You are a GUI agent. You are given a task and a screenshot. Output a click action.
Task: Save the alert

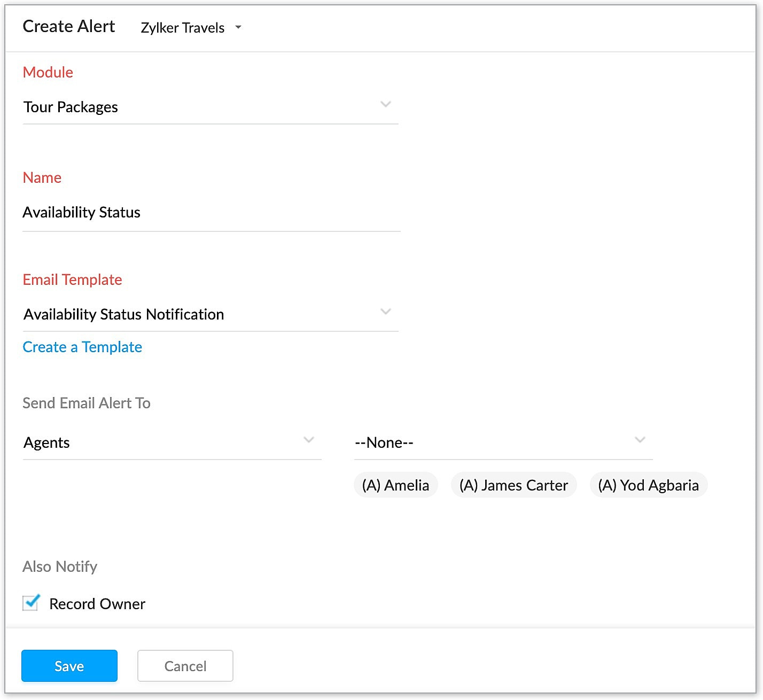point(69,666)
